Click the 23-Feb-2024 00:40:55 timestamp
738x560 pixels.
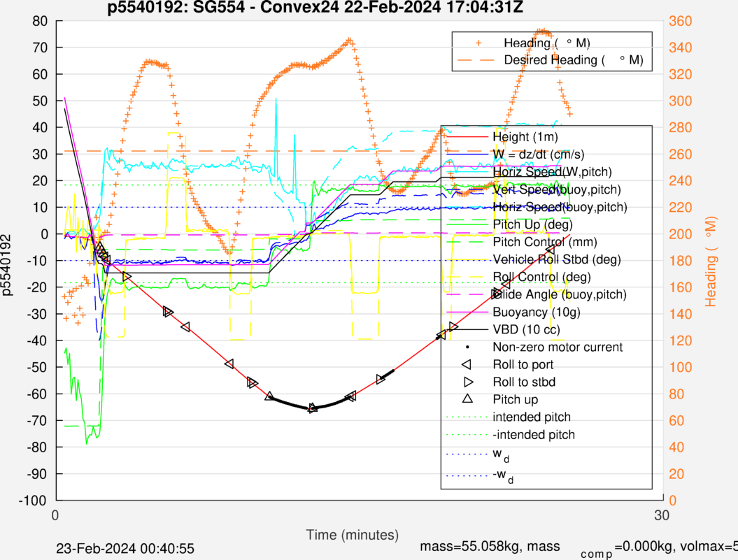tap(125, 549)
